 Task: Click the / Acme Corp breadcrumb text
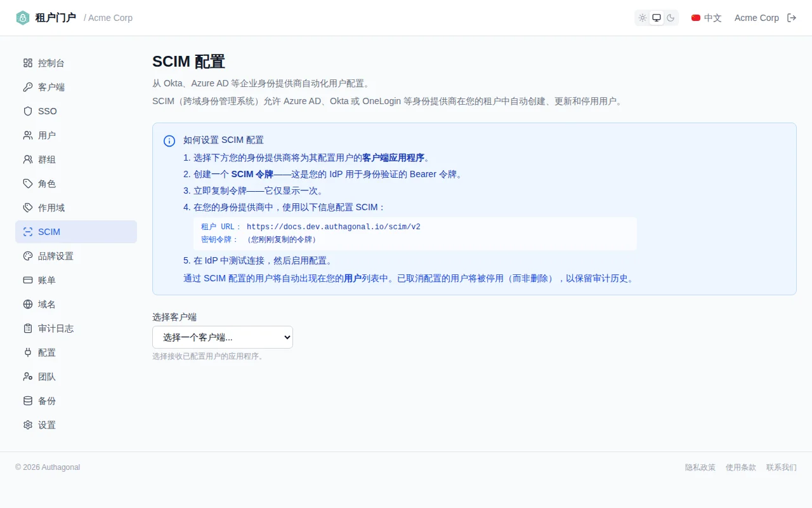tap(108, 18)
